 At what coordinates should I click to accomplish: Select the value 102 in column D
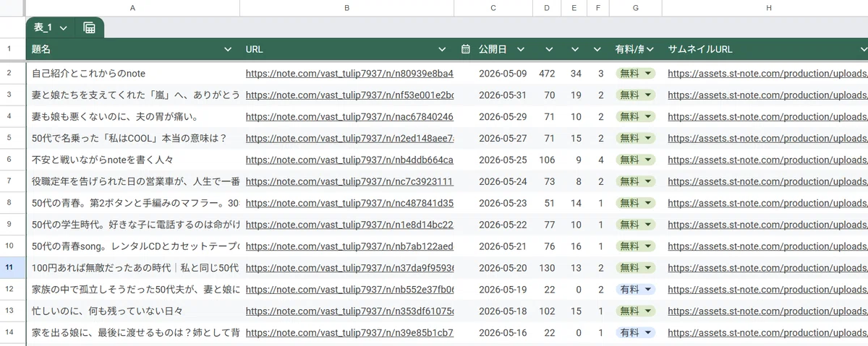pos(547,312)
